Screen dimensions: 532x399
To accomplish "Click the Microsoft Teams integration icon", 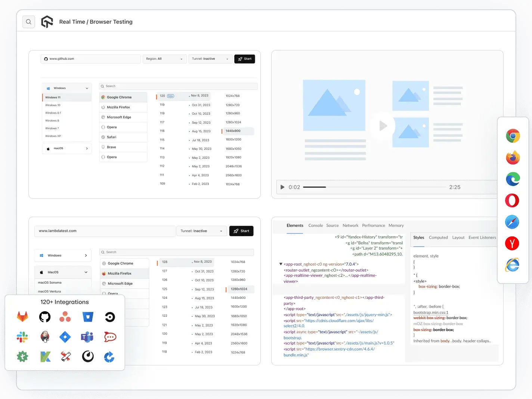I will pos(87,337).
